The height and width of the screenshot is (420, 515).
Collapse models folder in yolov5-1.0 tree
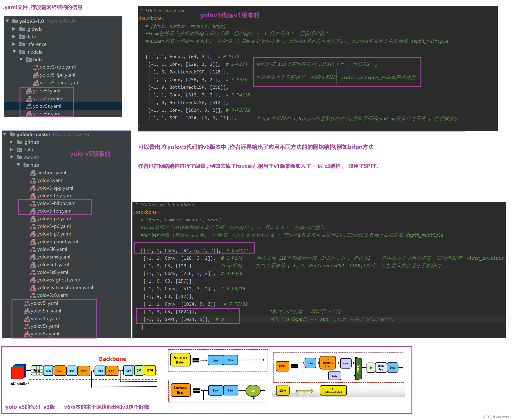(14, 52)
